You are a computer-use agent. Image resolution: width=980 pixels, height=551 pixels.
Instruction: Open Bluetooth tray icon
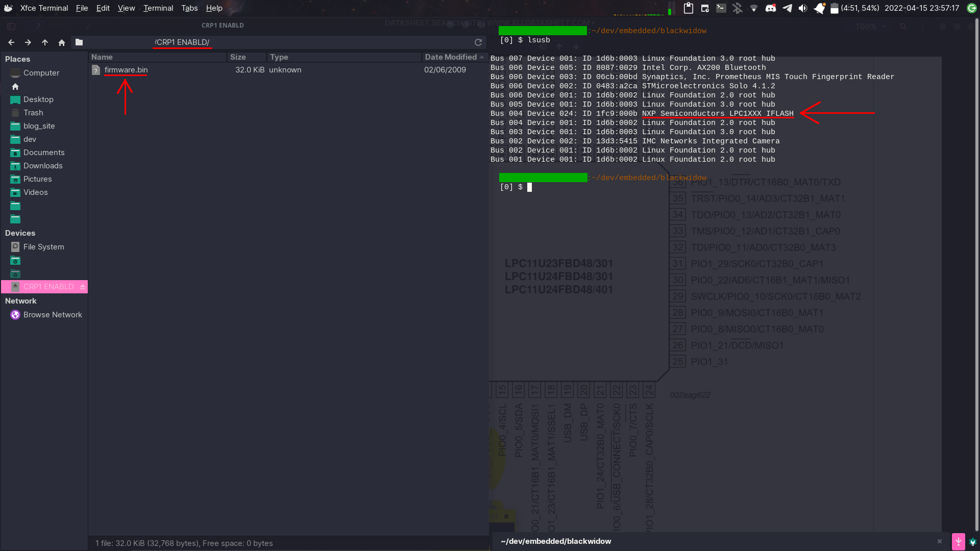[737, 8]
